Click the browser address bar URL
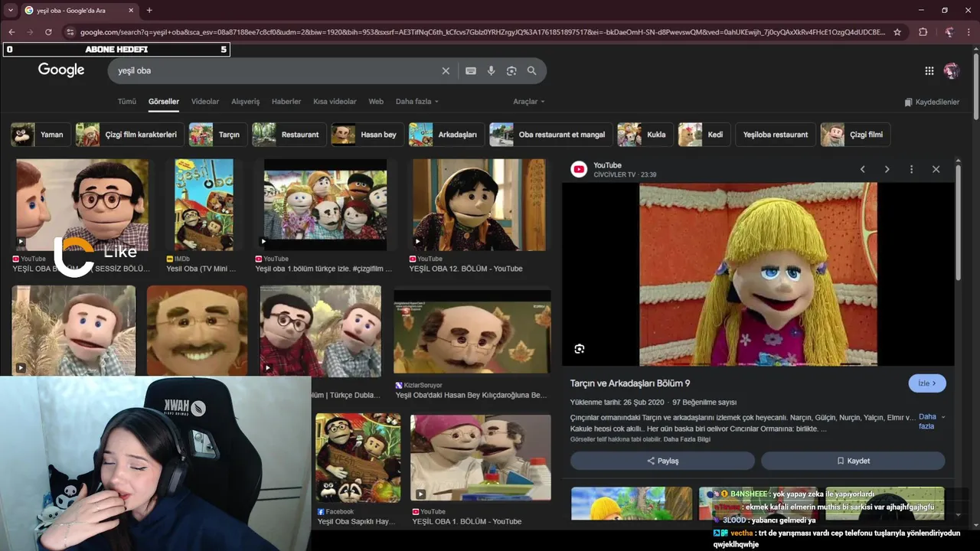The width and height of the screenshot is (980, 551). [482, 32]
